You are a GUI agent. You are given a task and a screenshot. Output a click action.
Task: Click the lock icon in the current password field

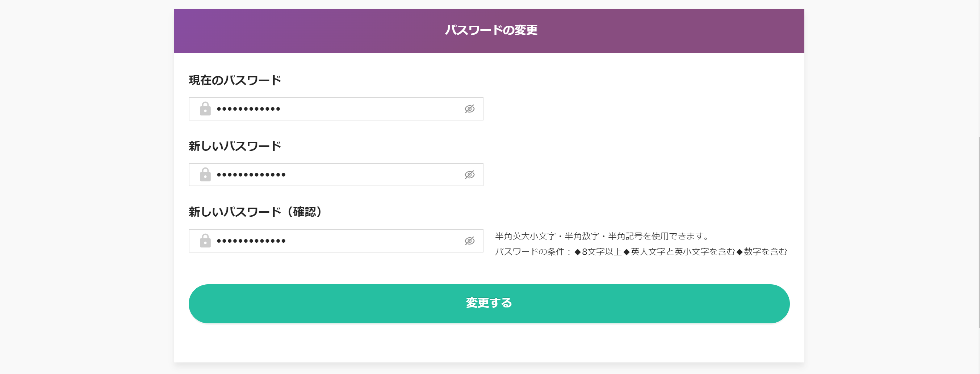pos(205,109)
